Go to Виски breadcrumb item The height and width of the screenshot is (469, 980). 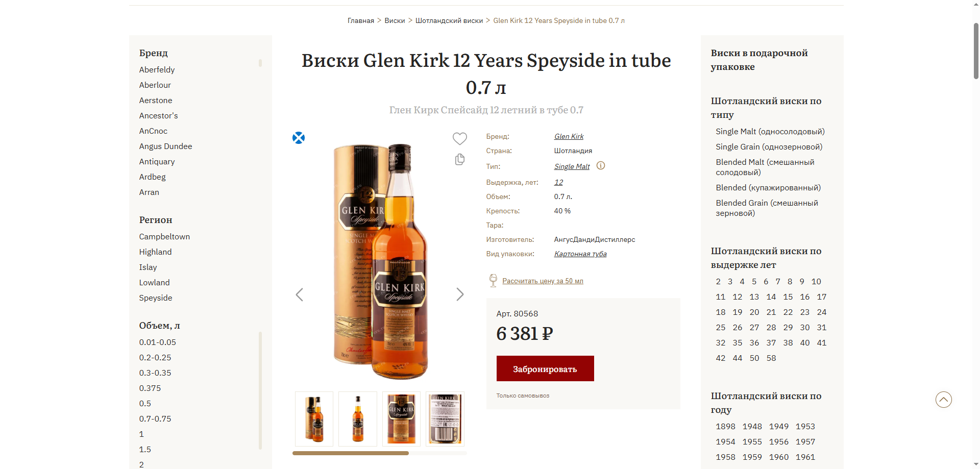[395, 21]
